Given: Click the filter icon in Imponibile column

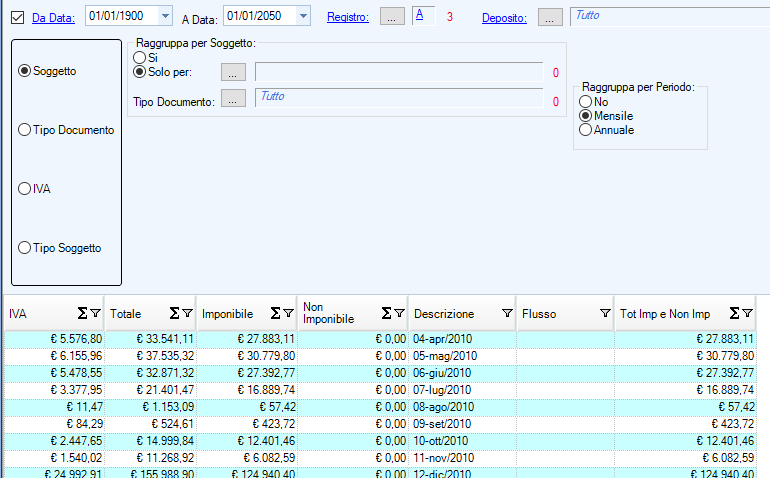Looking at the screenshot, I should [288, 313].
